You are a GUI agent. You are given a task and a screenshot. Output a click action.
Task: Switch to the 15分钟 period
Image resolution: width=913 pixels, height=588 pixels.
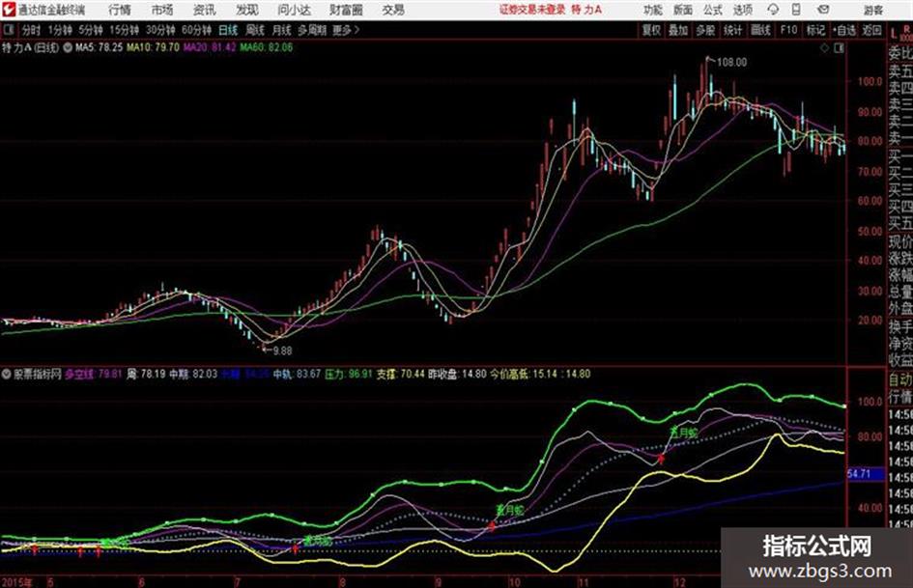(x=125, y=30)
